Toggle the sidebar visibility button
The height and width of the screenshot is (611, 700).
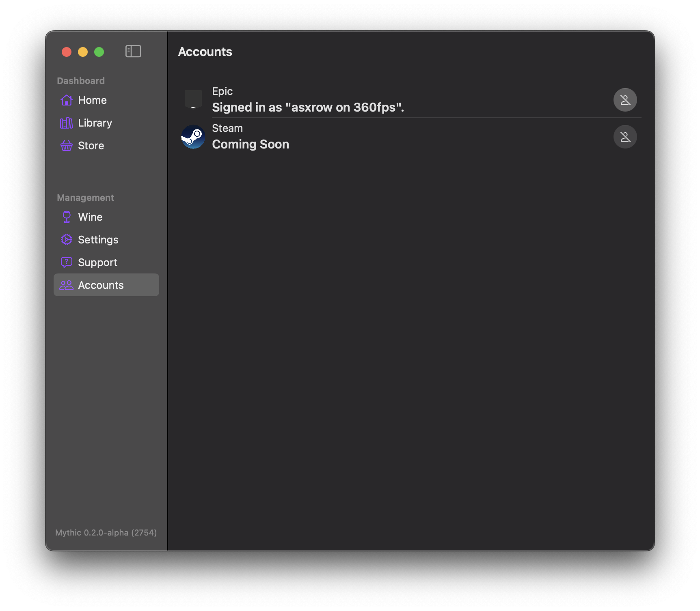[x=133, y=51]
